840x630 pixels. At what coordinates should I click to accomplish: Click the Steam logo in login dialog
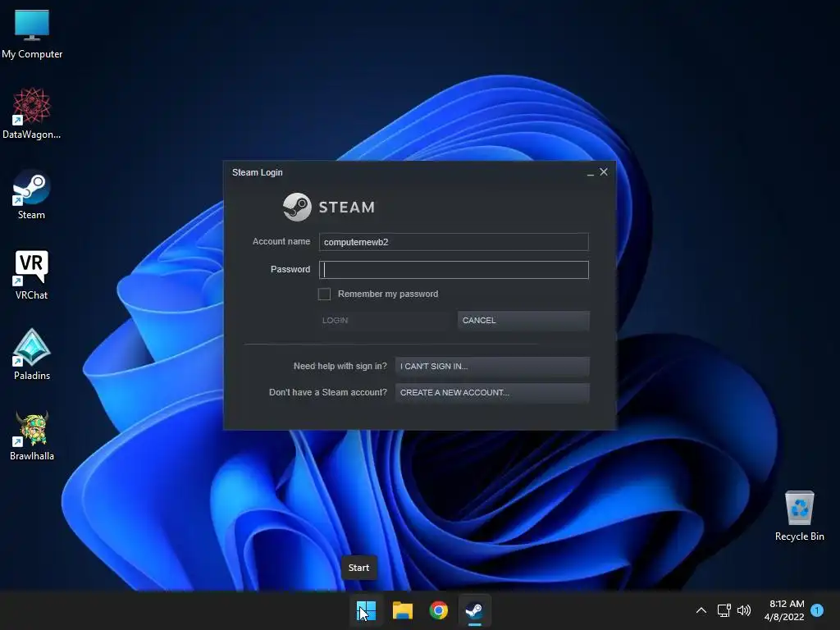tap(329, 207)
